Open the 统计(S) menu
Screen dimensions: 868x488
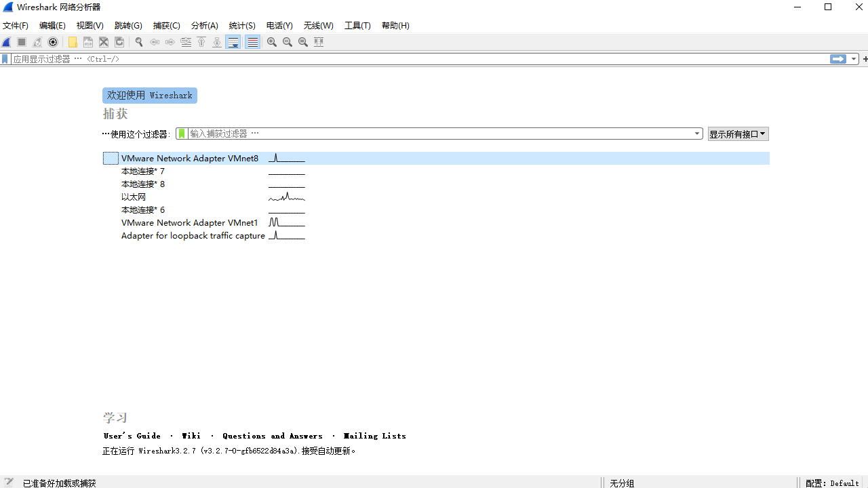pos(242,26)
